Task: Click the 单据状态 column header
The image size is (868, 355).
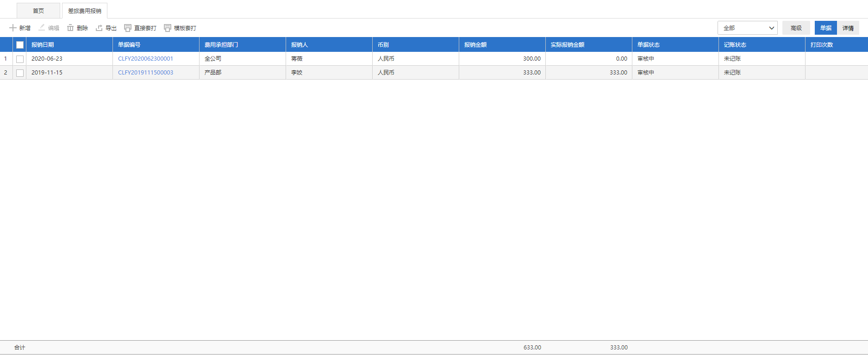Action: click(x=675, y=45)
